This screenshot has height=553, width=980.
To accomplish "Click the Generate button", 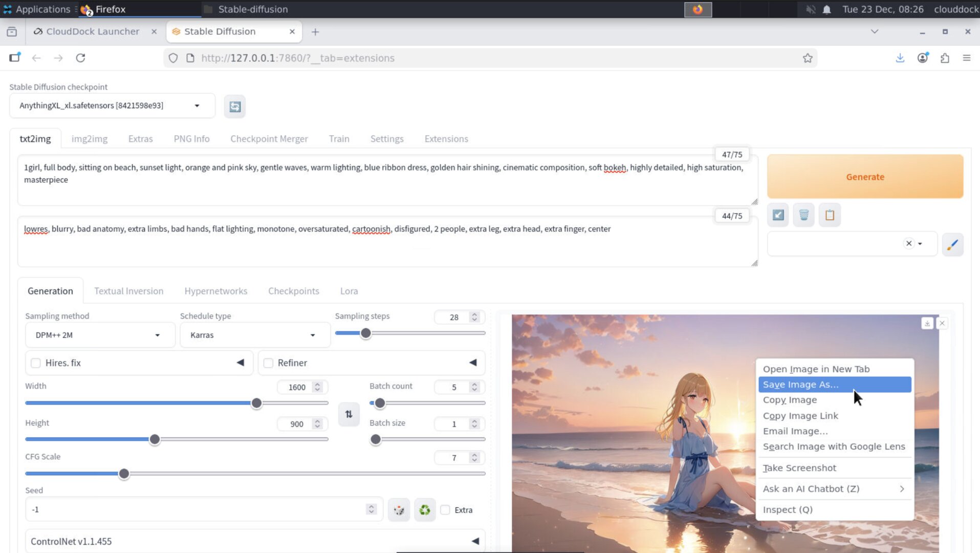I will point(864,176).
